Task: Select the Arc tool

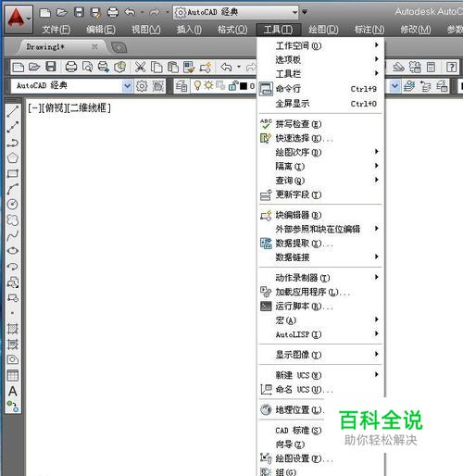Action: [x=13, y=189]
